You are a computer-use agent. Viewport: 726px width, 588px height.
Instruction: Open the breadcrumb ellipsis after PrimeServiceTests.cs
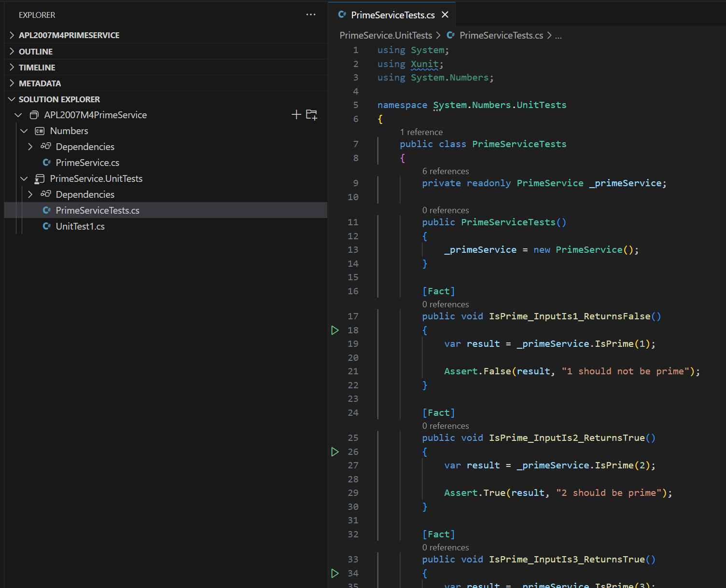[558, 35]
